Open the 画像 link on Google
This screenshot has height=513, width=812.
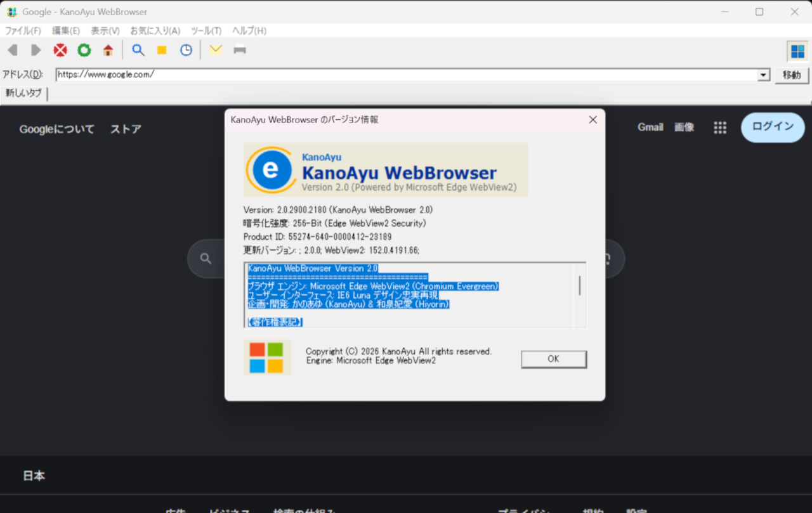point(684,127)
